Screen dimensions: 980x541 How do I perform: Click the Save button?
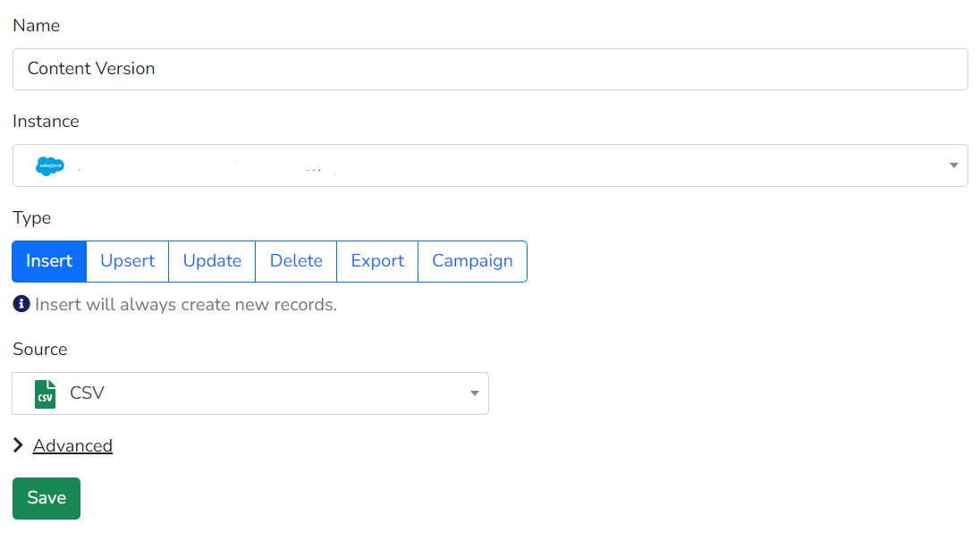pyautogui.click(x=46, y=498)
